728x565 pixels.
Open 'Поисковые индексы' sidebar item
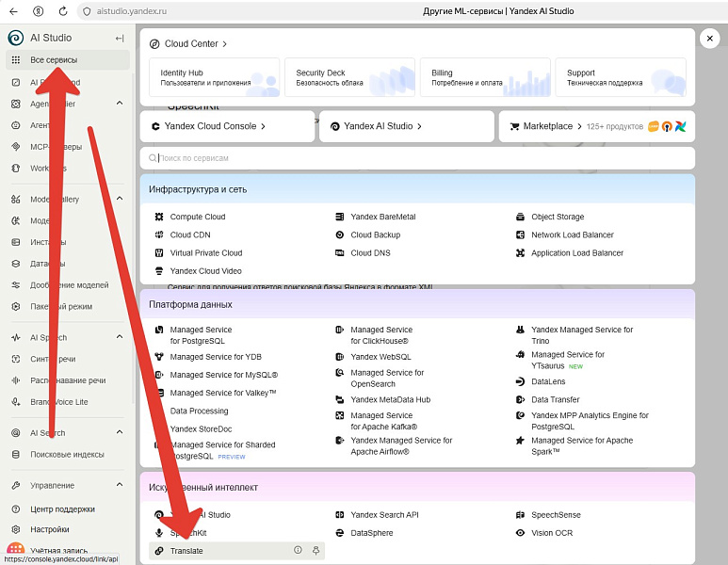[68, 454]
